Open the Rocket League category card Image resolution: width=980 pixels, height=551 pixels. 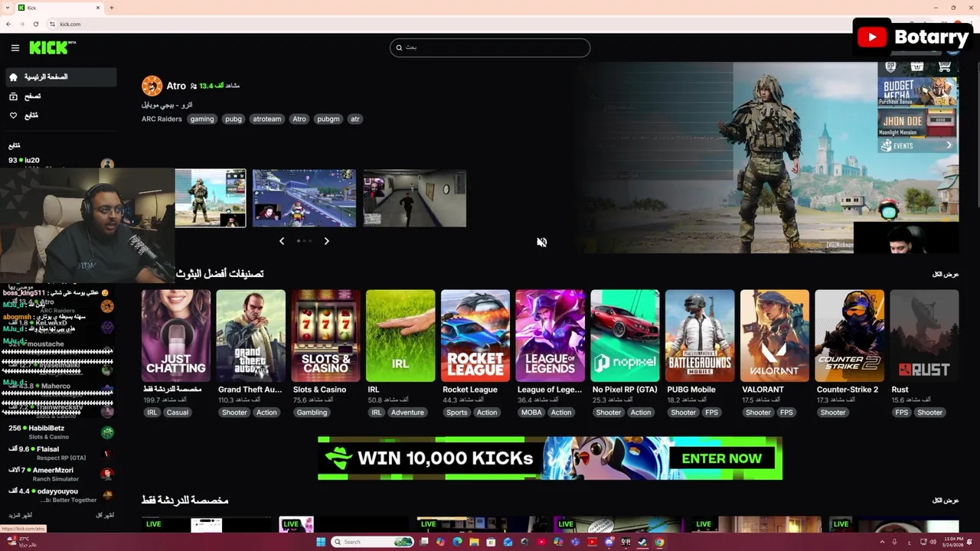tap(475, 335)
